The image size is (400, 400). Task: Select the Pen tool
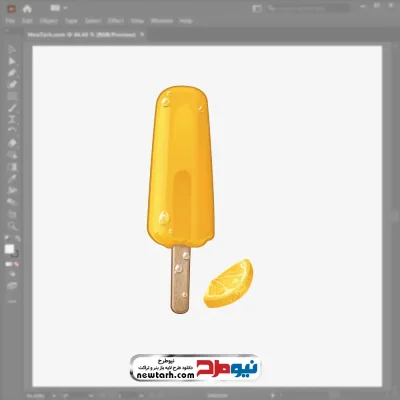click(12, 73)
